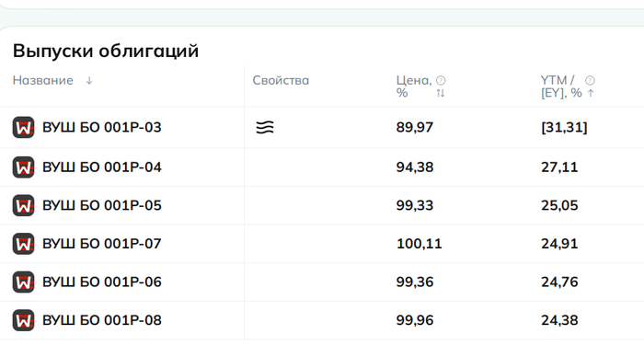Open bond ВУШ БО 001Р-03
This screenshot has height=357, width=644.
pyautogui.click(x=102, y=127)
